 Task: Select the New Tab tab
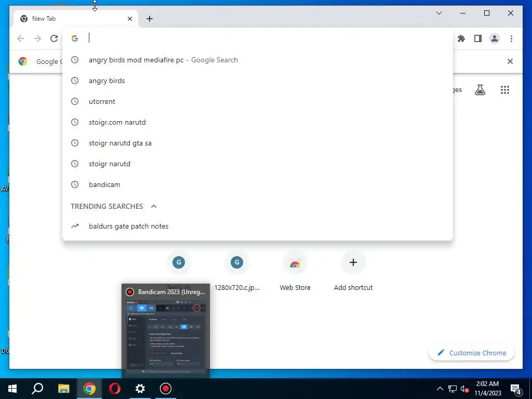76,19
